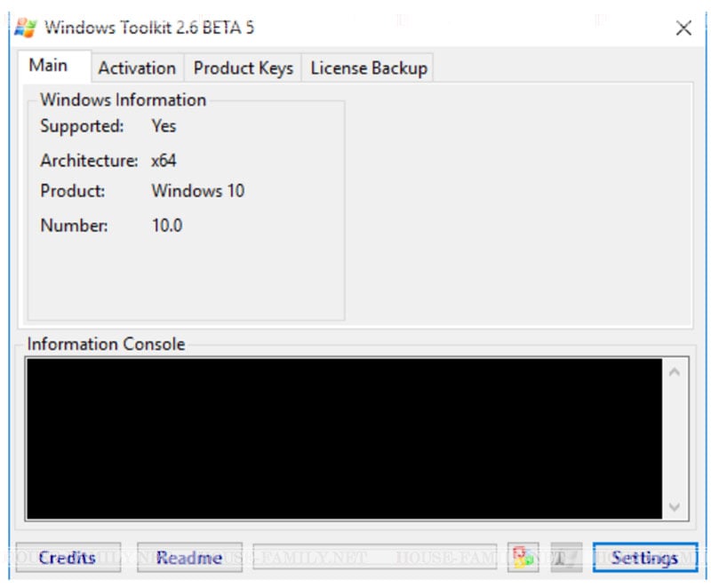Image resolution: width=711 pixels, height=588 pixels.
Task: Select the License Backup tab
Action: [369, 68]
